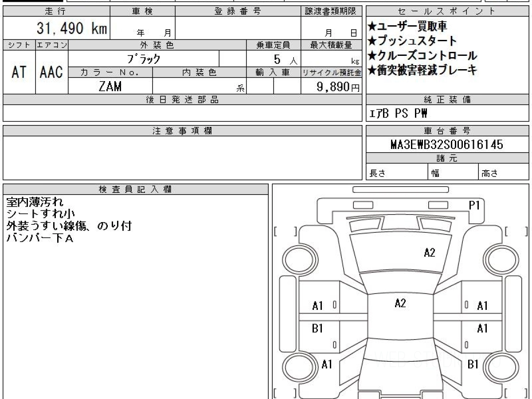Click the シフト header cell

coord(19,45)
